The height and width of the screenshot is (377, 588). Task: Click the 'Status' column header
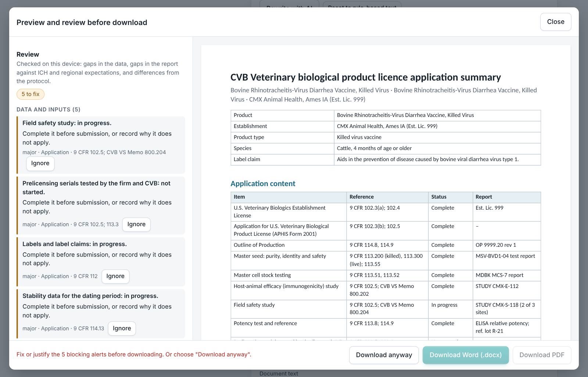pyautogui.click(x=451, y=197)
